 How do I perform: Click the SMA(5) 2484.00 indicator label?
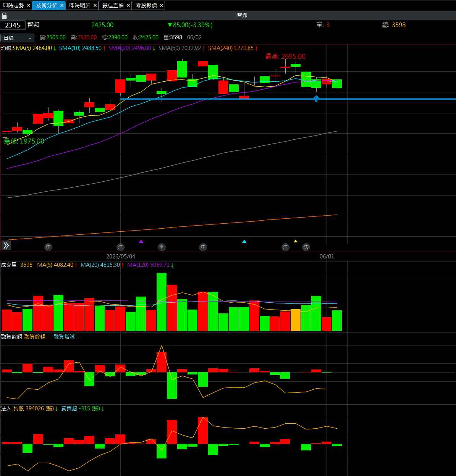35,48
